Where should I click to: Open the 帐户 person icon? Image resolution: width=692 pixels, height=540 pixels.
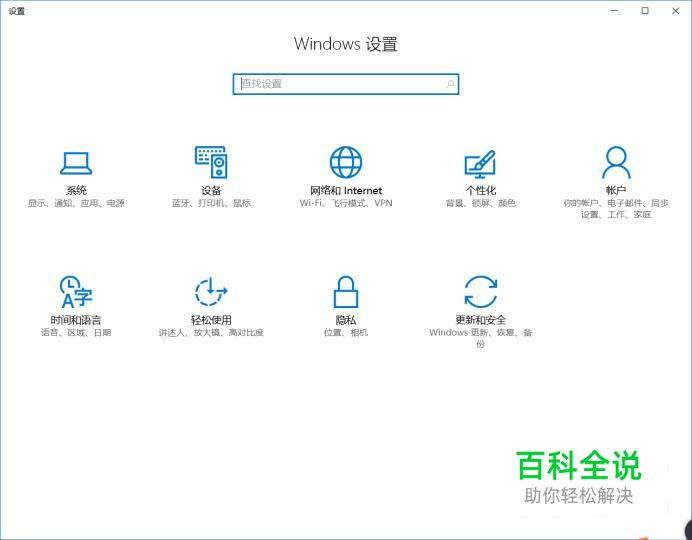click(x=616, y=162)
